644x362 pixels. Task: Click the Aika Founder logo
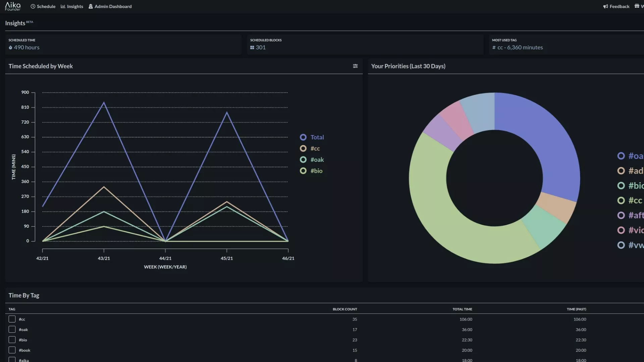coord(13,6)
